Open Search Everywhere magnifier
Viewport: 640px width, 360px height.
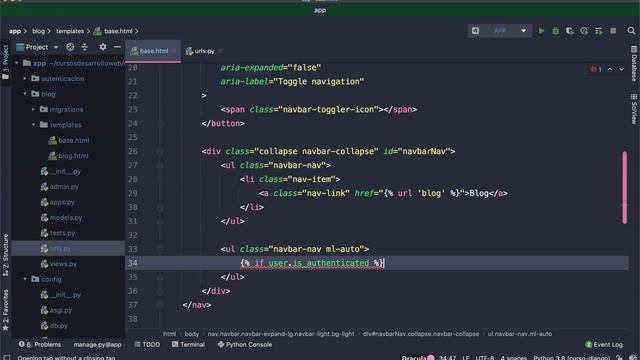coord(631,31)
